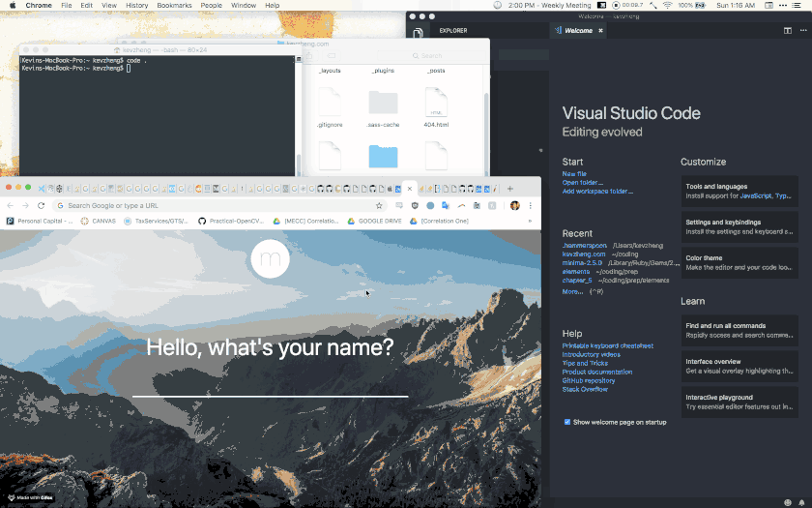The width and height of the screenshot is (812, 508).
Task: Bookmark this page with the star icon
Action: (x=379, y=205)
